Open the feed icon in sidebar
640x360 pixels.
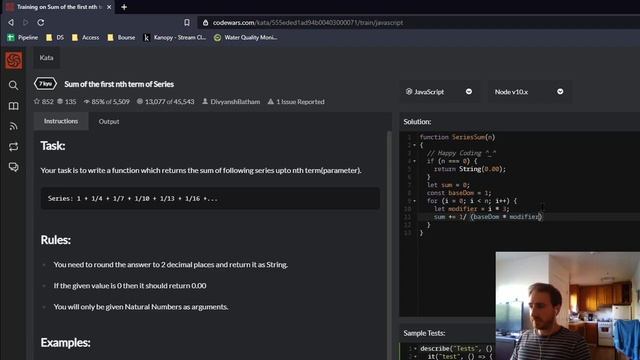point(13,126)
